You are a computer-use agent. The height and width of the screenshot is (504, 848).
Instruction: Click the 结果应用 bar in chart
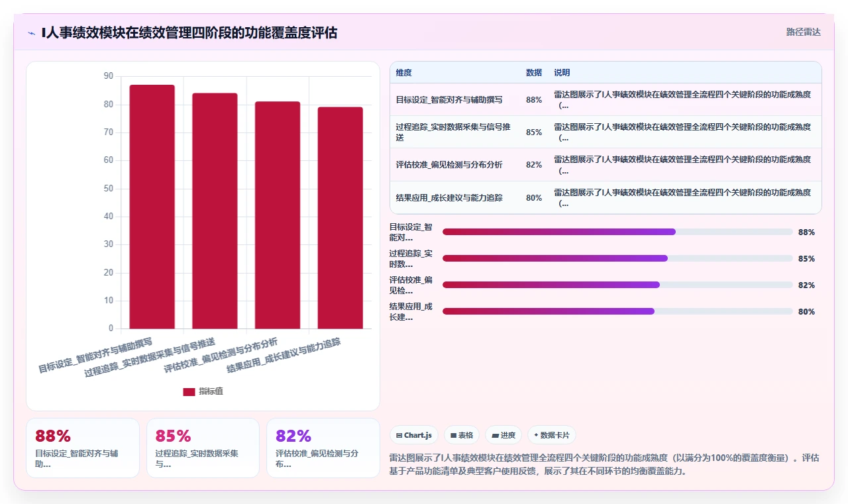[x=340, y=218]
